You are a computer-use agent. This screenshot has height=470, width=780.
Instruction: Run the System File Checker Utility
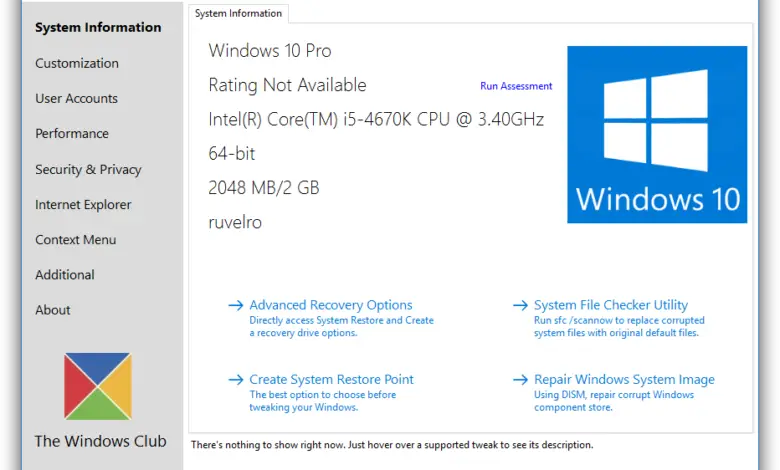coord(611,305)
